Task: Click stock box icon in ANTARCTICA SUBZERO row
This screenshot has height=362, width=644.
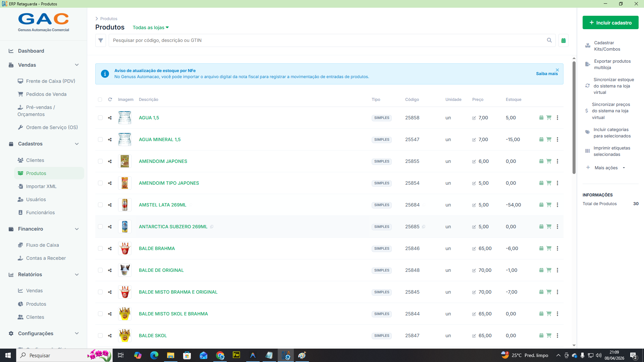Action: click(x=541, y=227)
